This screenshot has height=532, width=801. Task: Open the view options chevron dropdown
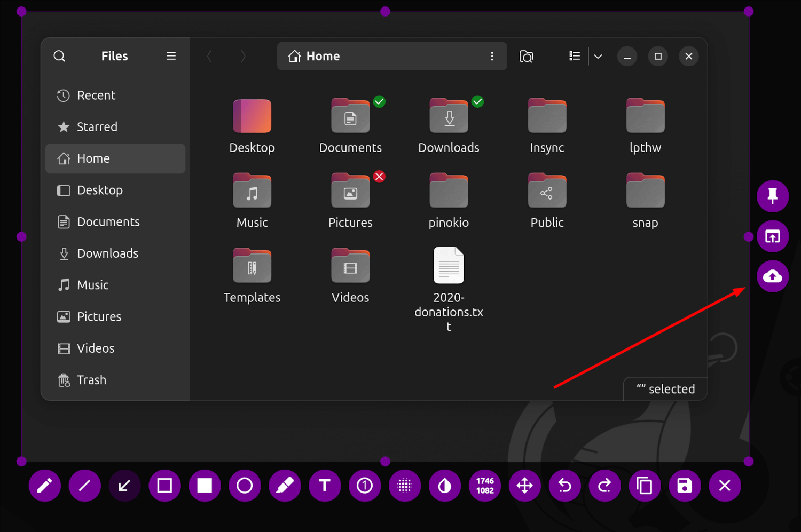(598, 56)
